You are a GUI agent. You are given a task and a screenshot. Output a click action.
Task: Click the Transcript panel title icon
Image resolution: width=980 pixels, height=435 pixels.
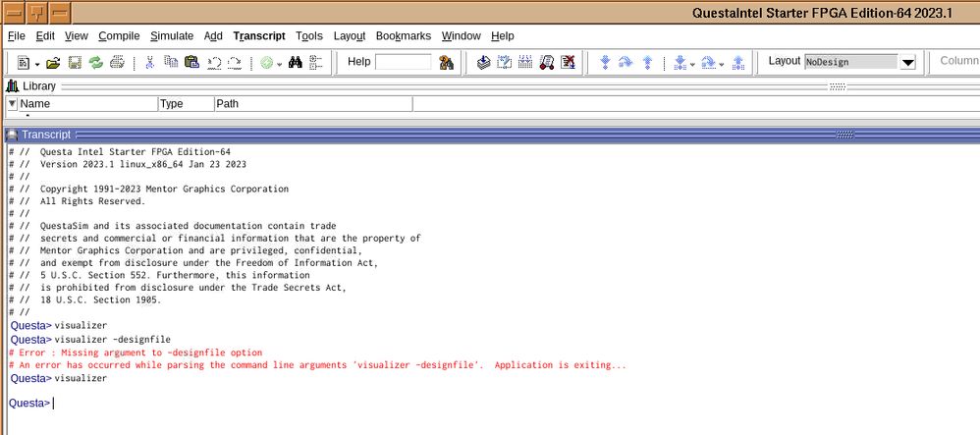point(12,135)
